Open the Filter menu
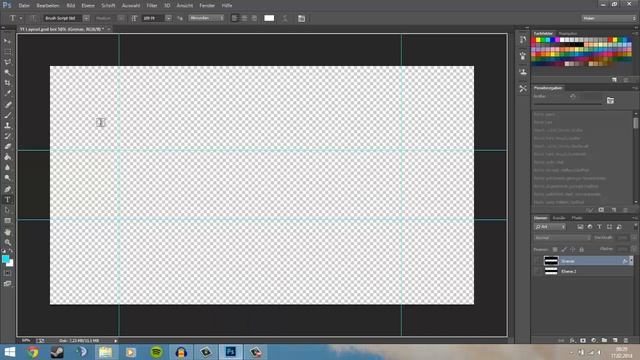The width and height of the screenshot is (640, 360). [x=152, y=6]
